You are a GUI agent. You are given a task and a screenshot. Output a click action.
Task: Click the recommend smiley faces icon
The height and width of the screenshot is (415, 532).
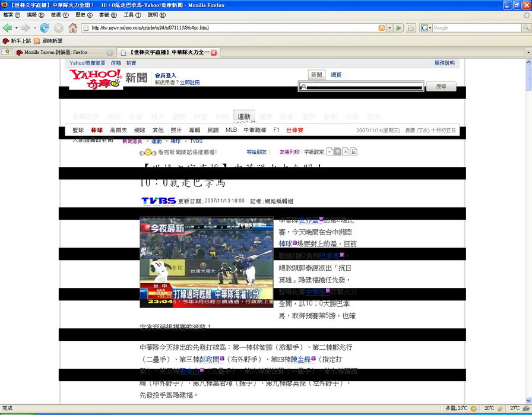(148, 153)
